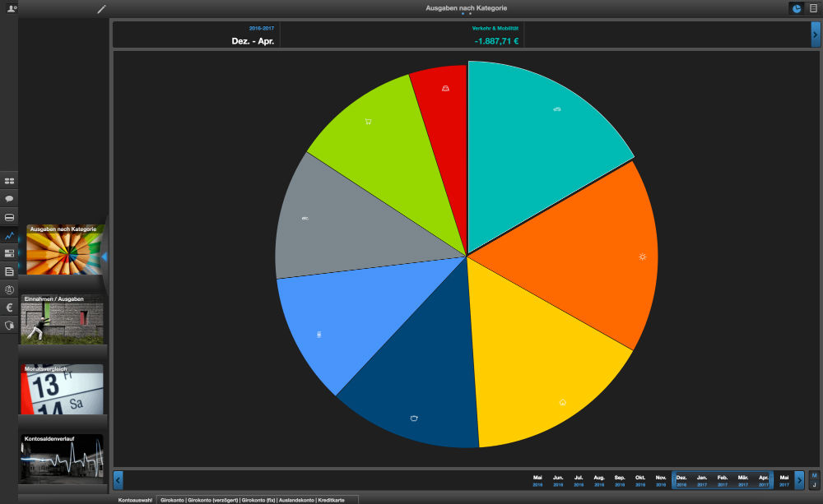
Task: Click the pencil edit icon in title bar
Action: [x=102, y=9]
